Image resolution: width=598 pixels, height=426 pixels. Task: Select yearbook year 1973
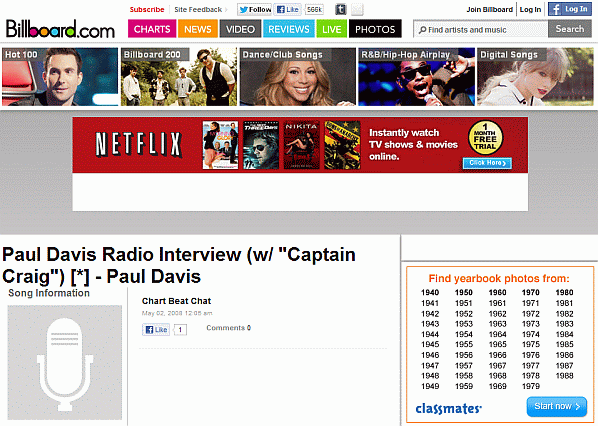[x=530, y=324]
